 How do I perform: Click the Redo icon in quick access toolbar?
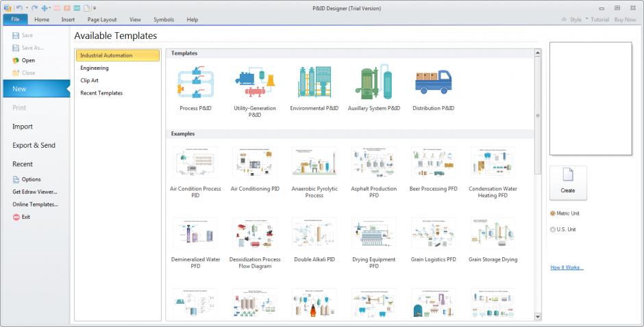35,8
